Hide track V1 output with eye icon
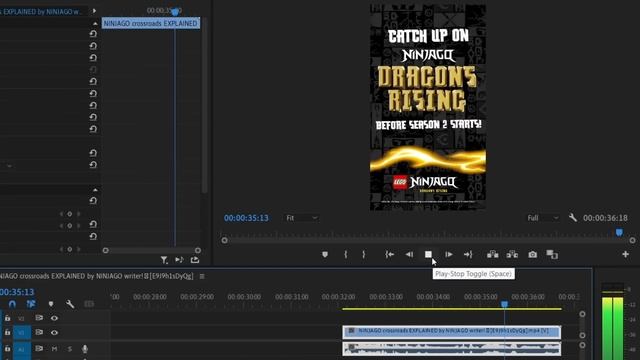Screen dimensions: 640x360 (x=54, y=333)
